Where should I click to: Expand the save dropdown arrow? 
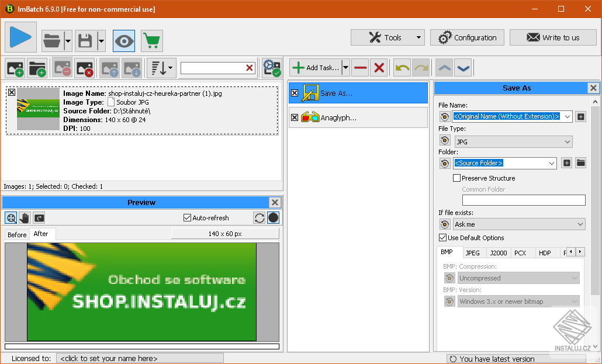[101, 40]
